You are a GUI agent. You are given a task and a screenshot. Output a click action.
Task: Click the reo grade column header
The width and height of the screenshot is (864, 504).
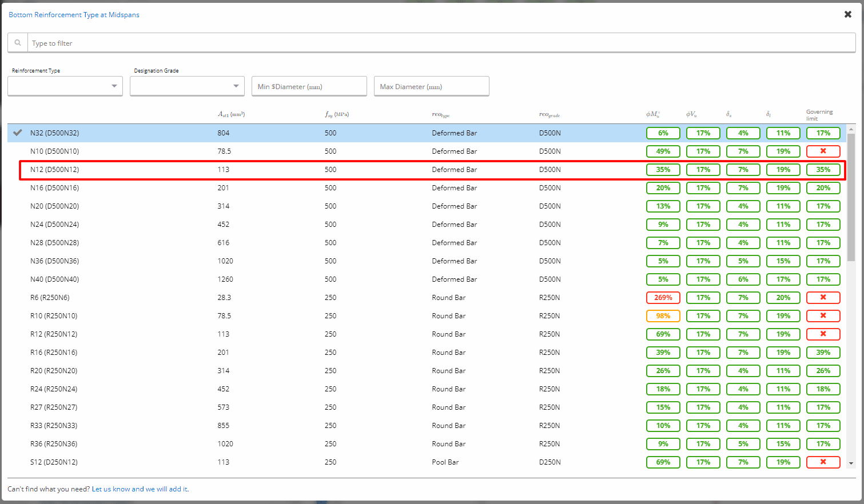550,115
